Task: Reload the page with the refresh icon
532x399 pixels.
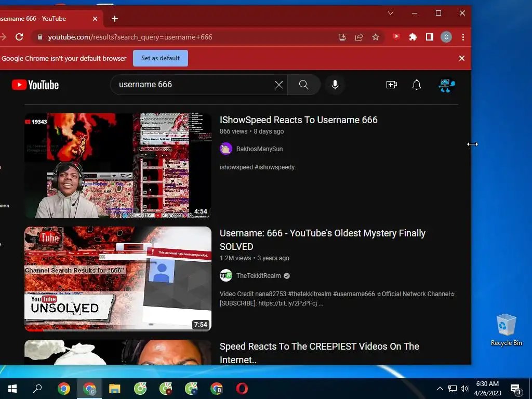Action: tap(19, 37)
